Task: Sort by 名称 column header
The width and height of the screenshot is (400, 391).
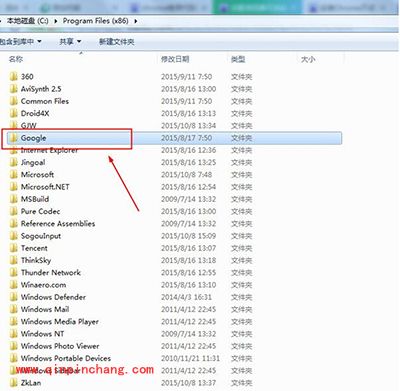Action: coord(16,59)
